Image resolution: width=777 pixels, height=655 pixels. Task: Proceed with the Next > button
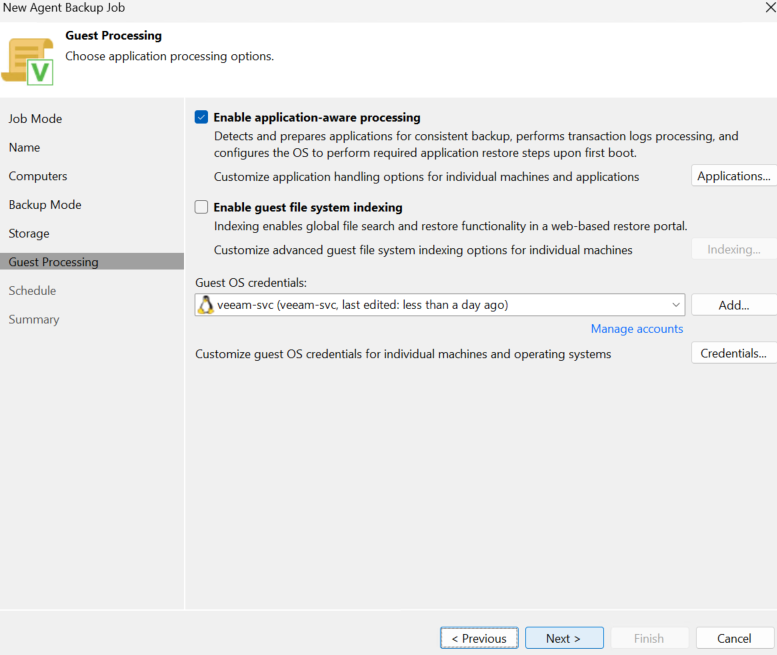(564, 638)
